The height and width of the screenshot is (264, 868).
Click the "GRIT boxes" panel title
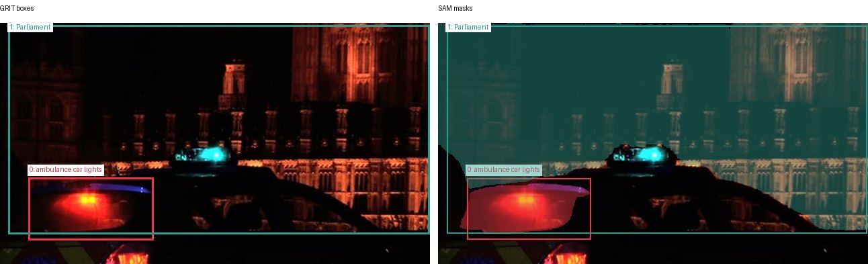pos(17,8)
